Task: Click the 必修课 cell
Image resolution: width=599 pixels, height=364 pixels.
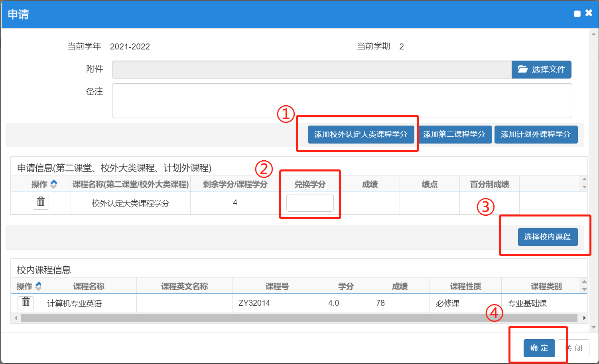Action: click(x=465, y=303)
